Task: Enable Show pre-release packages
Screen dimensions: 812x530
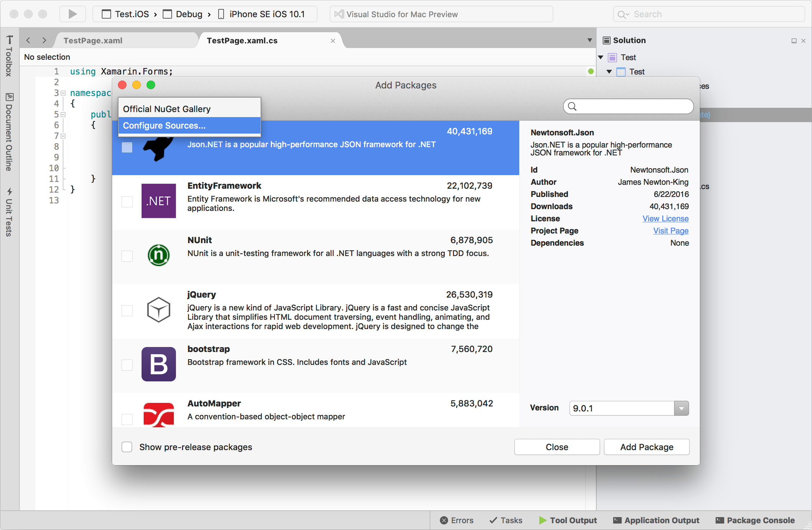Action: pos(127,447)
